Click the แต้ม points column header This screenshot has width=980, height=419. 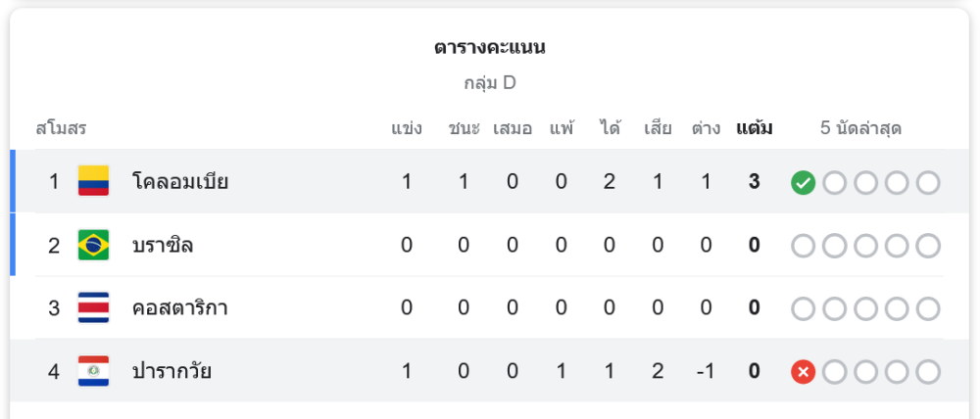click(x=755, y=128)
